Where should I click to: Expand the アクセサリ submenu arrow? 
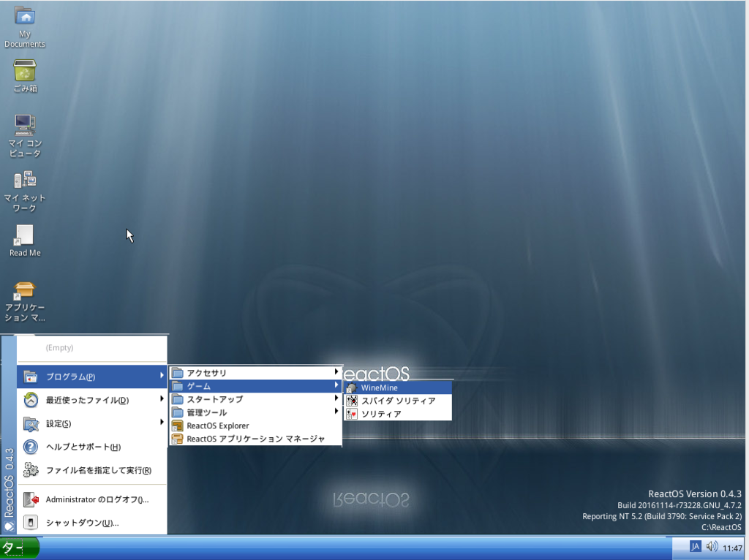[x=336, y=371]
